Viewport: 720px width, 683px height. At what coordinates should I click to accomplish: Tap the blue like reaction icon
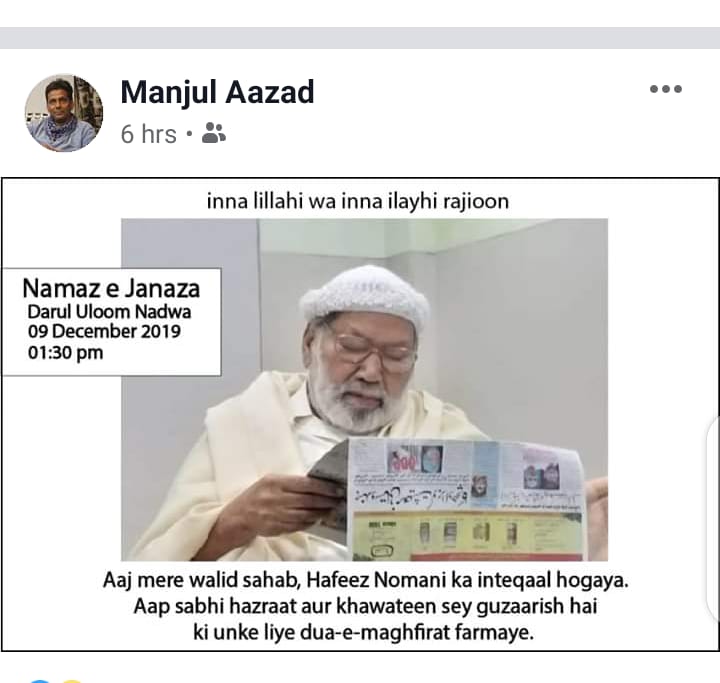(39, 681)
